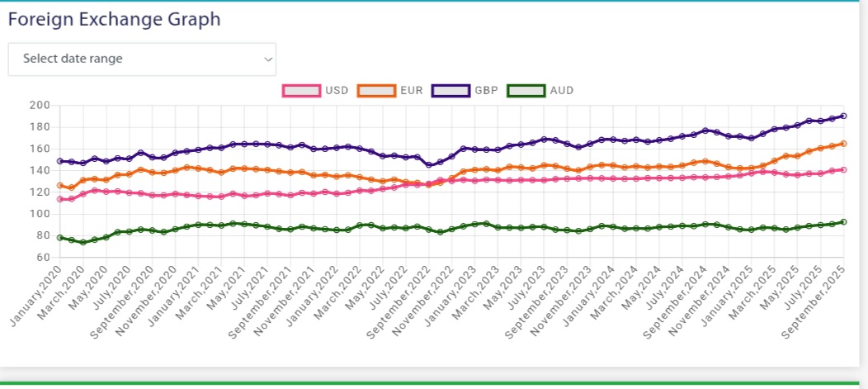Click the green AUD legend swatch
The width and height of the screenshot is (868, 389).
(x=525, y=90)
